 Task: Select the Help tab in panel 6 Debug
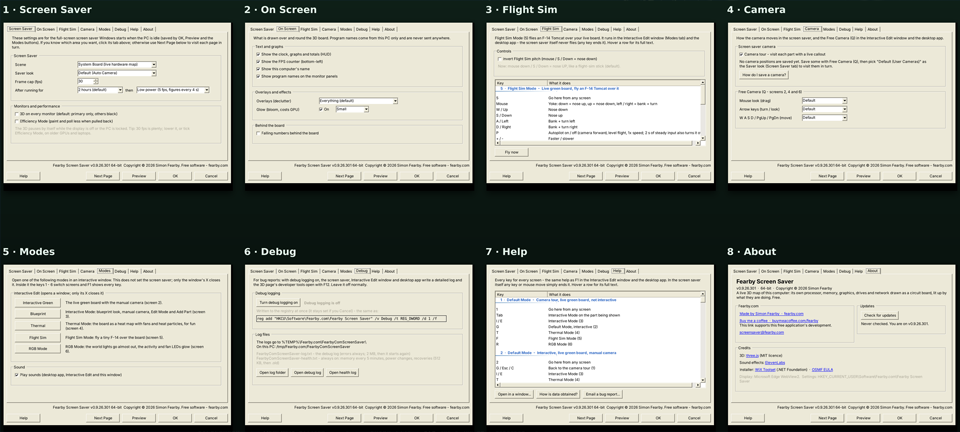[376, 270]
